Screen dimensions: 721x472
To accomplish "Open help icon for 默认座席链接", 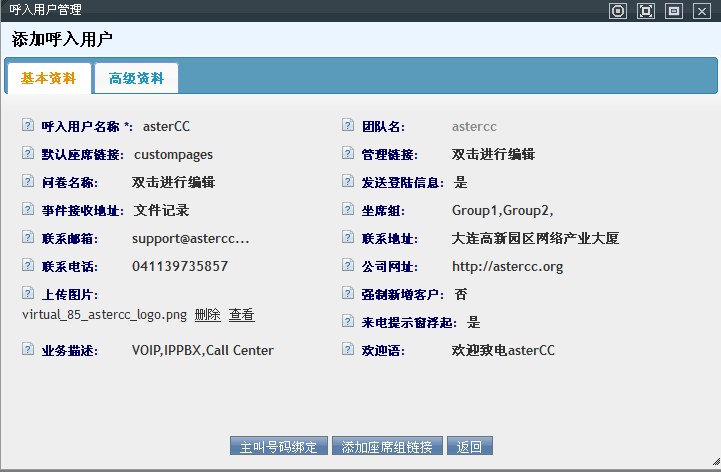I will [x=28, y=154].
